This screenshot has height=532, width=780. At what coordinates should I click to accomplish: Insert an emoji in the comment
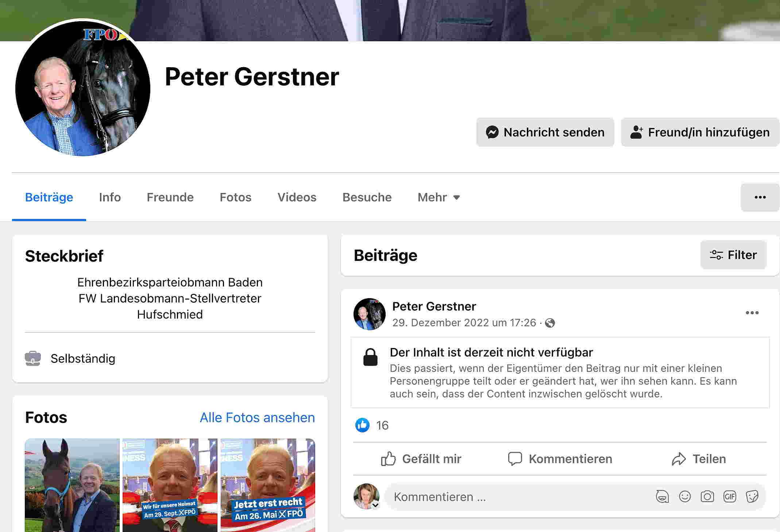[x=685, y=497]
